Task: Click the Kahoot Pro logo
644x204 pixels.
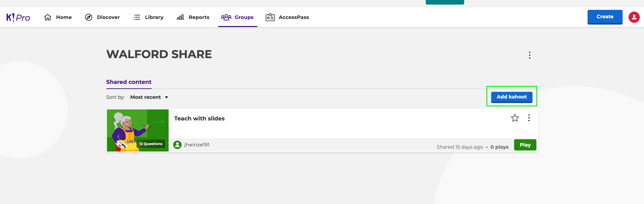Action: 18,17
